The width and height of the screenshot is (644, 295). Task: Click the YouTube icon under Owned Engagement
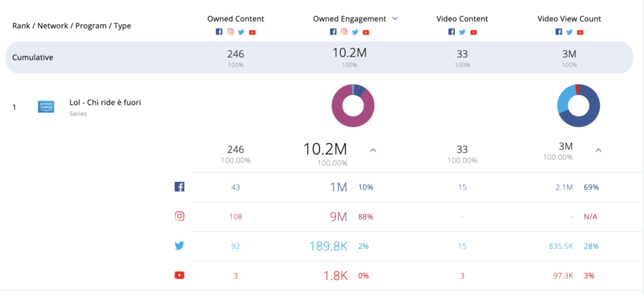366,32
